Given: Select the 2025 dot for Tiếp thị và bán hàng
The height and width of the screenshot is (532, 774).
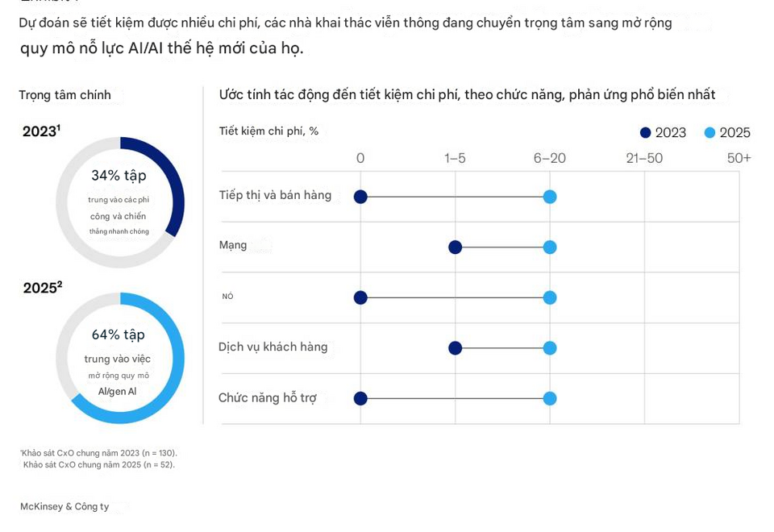Looking at the screenshot, I should point(550,197).
